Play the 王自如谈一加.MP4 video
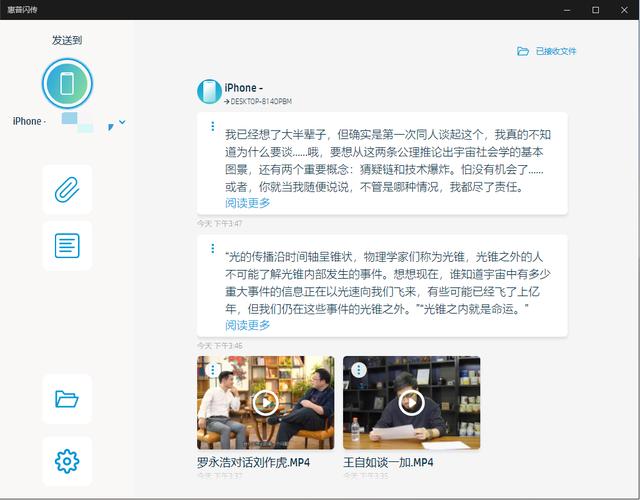Screen dimensions: 640x500 (x=411, y=402)
